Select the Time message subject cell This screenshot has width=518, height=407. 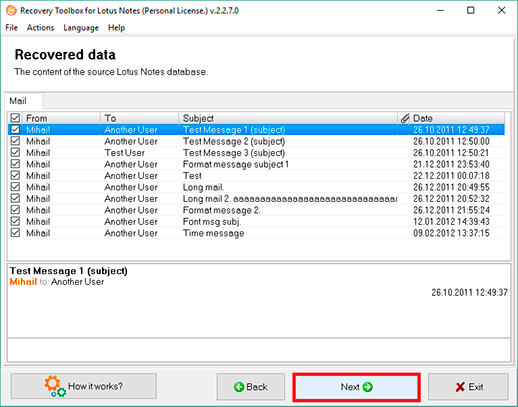point(213,233)
